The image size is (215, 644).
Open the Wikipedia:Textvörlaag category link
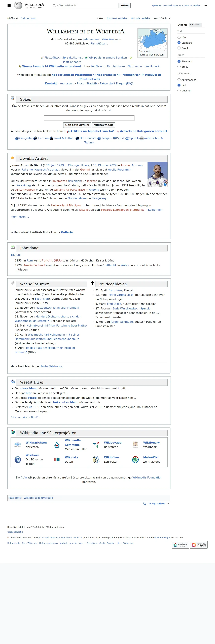[x=38, y=498]
